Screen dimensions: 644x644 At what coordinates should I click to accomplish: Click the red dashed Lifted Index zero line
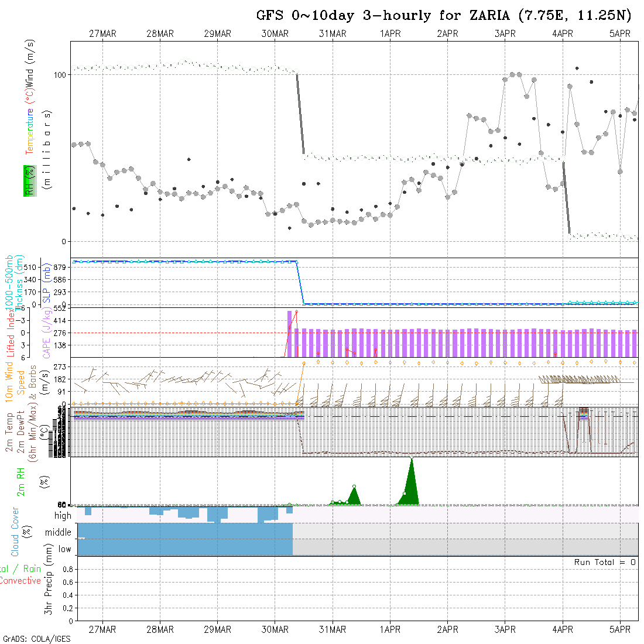[x=176, y=333]
